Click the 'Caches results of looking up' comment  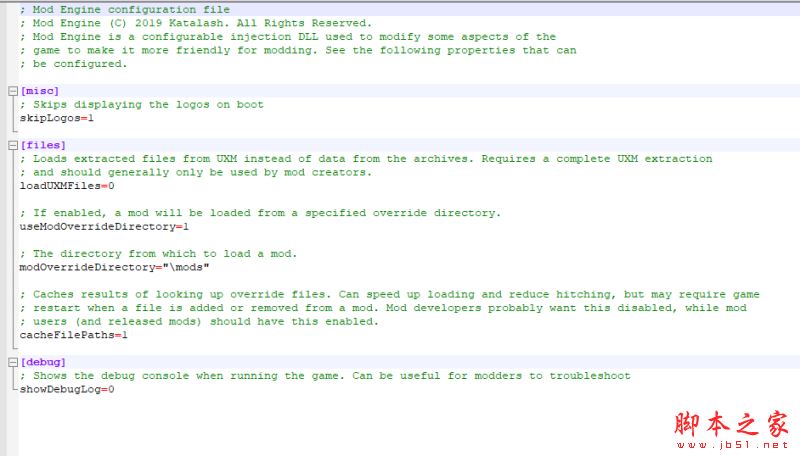point(390,294)
